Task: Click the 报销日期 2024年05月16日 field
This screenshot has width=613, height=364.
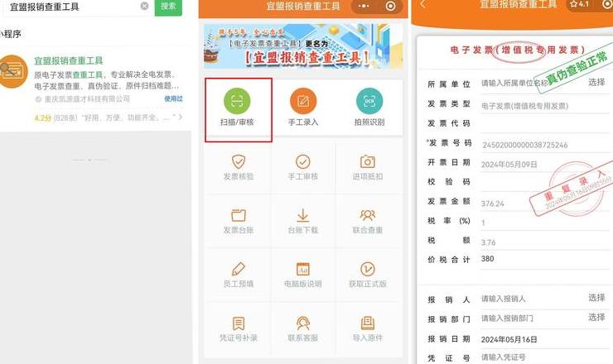Action: (509, 339)
